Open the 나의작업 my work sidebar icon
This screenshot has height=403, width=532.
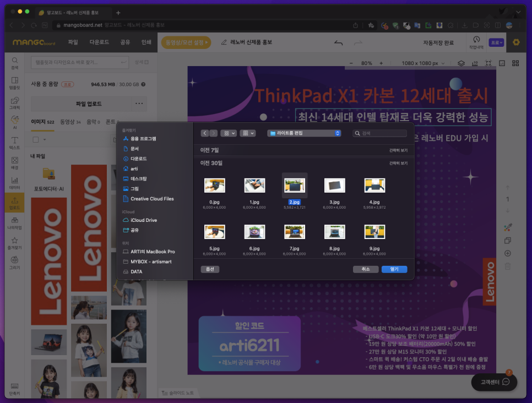14,223
